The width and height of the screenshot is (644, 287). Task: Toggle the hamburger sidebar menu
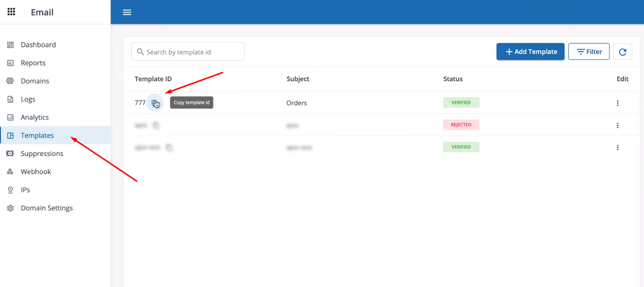[x=127, y=12]
